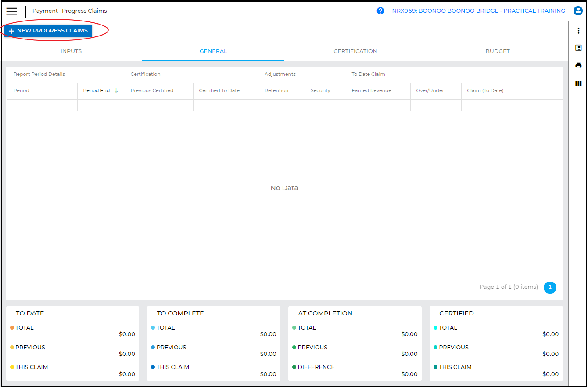Open the column chooser icon in right sidebar

578,83
